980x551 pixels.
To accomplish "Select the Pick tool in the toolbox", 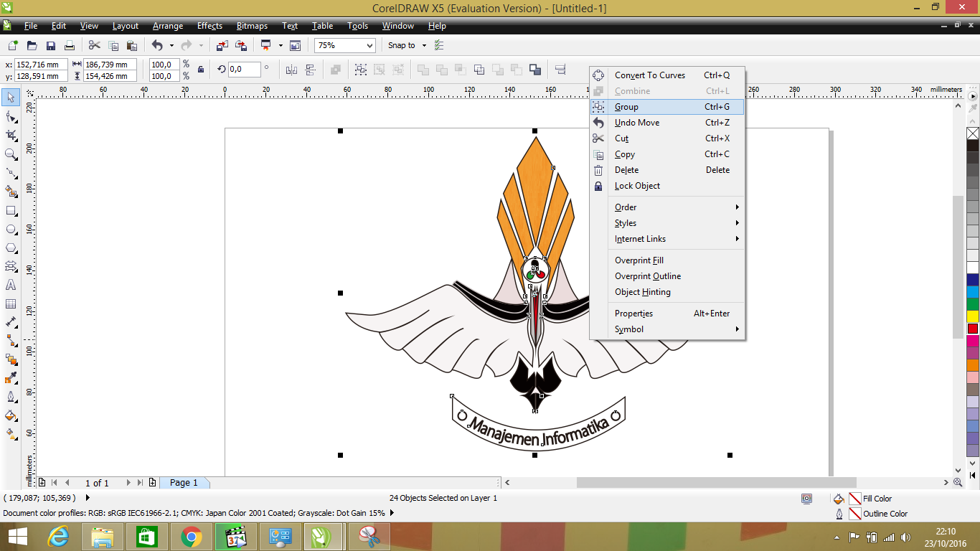I will 11,97.
